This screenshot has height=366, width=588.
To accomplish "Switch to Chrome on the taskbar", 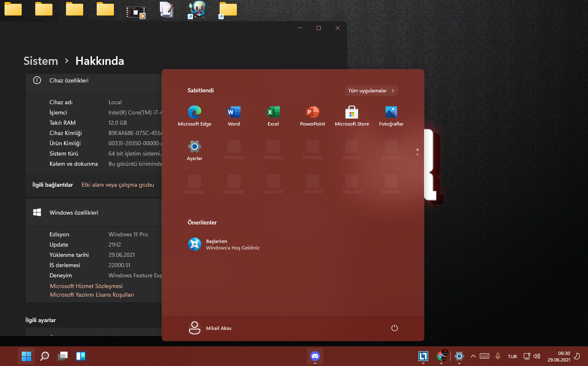I will coord(441,356).
